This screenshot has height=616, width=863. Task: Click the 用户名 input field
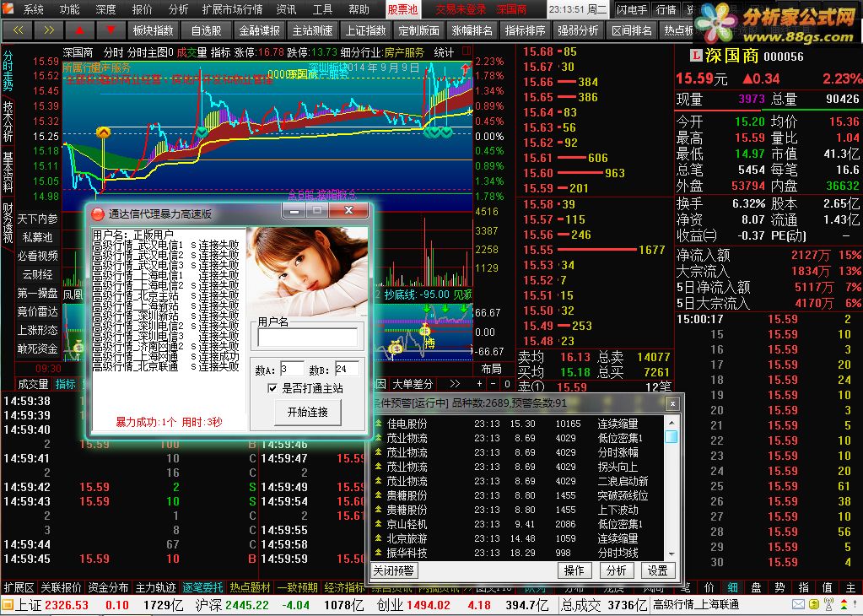click(308, 337)
